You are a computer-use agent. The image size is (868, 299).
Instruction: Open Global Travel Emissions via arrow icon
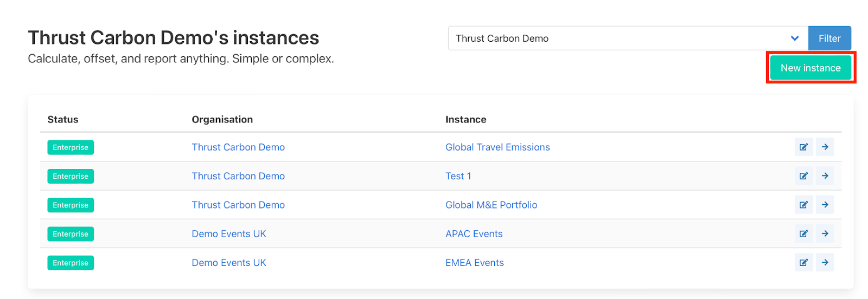coord(825,147)
